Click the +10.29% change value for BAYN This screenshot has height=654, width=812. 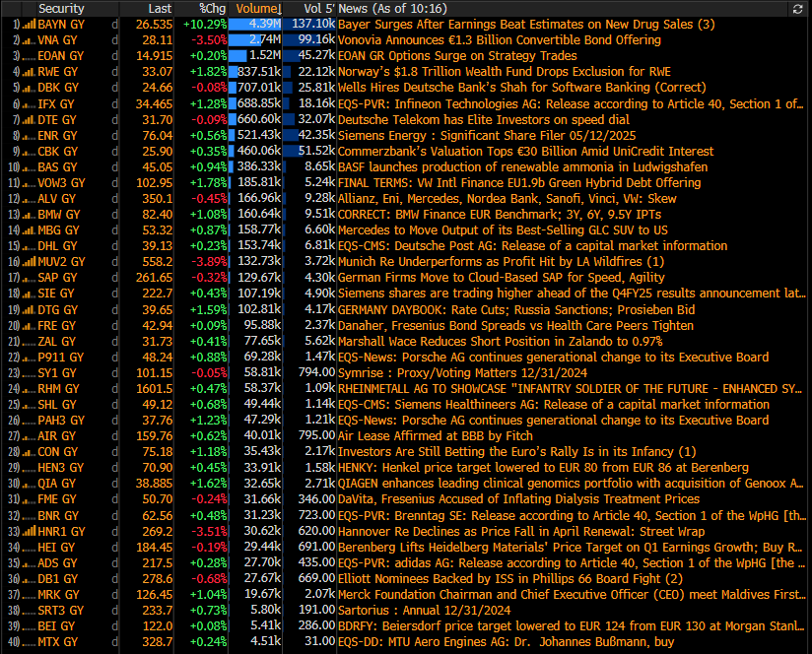tap(205, 25)
